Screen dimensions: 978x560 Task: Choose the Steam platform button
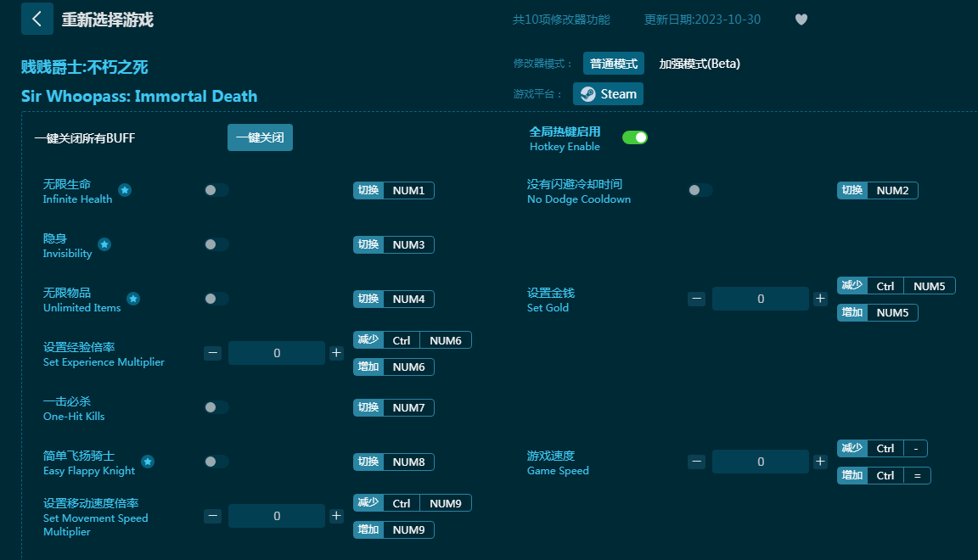[x=608, y=94]
